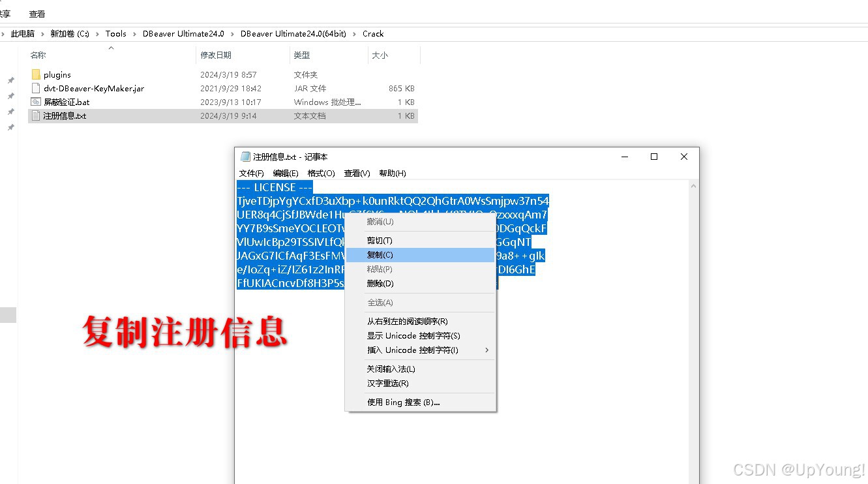Choose 使用 Bing 搜索 (B)... entry

tap(421, 402)
